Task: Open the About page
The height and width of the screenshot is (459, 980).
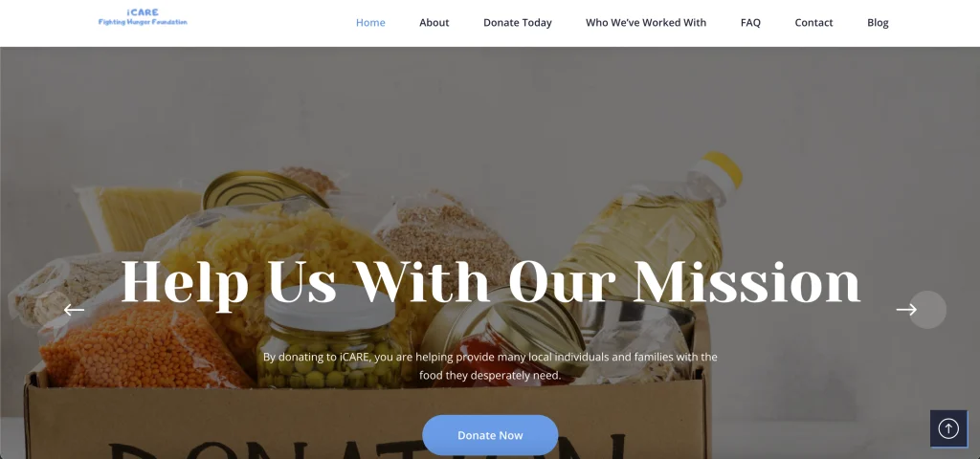Action: [x=434, y=23]
